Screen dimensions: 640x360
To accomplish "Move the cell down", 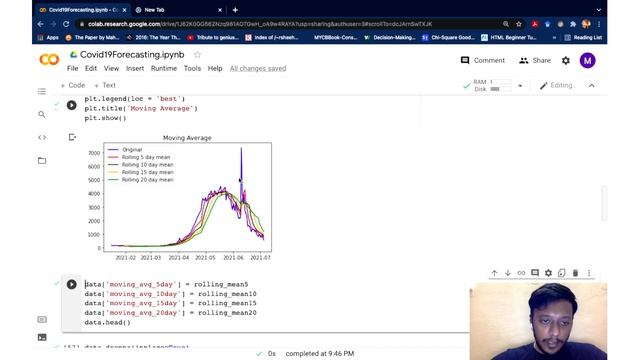I will tap(508, 273).
